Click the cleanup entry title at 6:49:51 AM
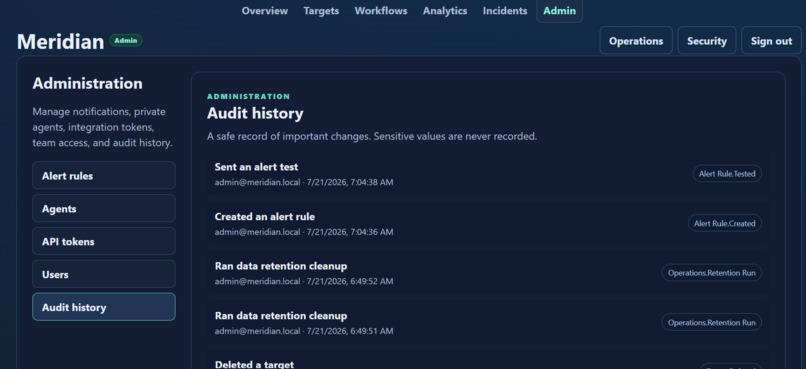This screenshot has width=806, height=369. 281,316
